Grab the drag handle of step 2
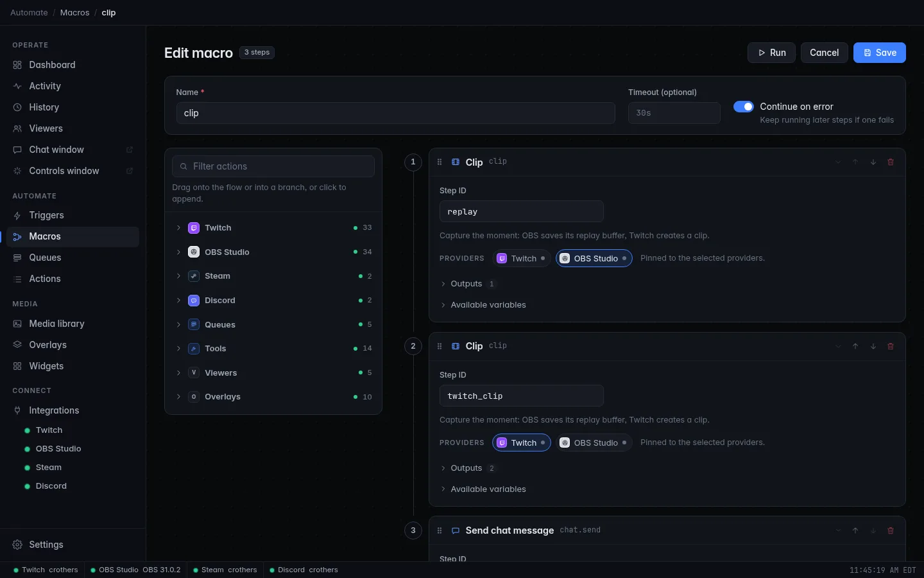Screen dimensions: 924x578 (440, 346)
